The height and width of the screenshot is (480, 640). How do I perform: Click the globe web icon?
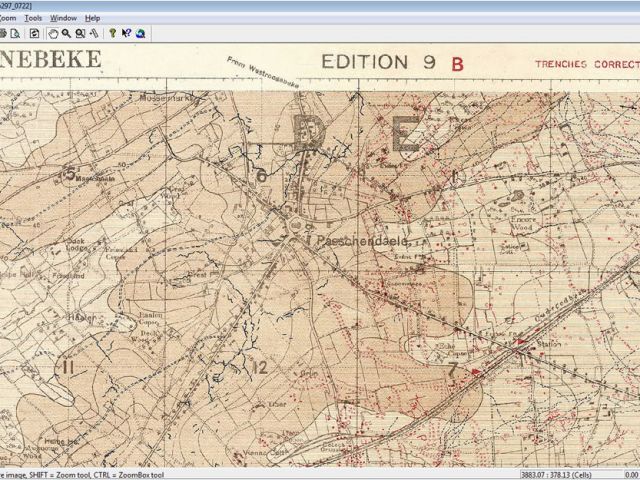tap(141, 33)
